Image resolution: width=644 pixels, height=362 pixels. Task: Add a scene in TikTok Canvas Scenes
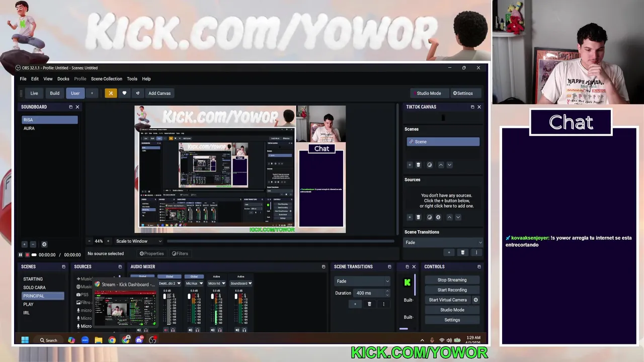click(410, 165)
